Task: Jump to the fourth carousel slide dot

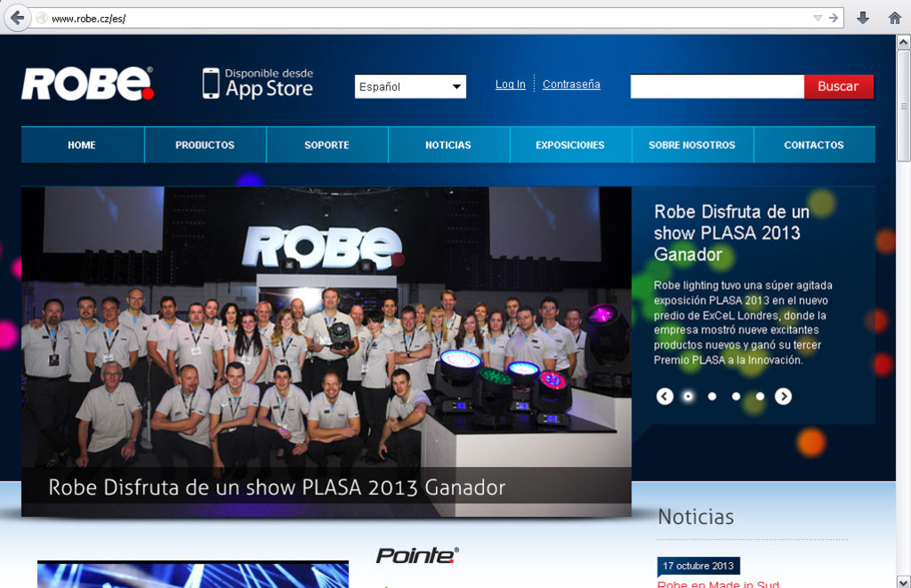Action: pyautogui.click(x=760, y=397)
